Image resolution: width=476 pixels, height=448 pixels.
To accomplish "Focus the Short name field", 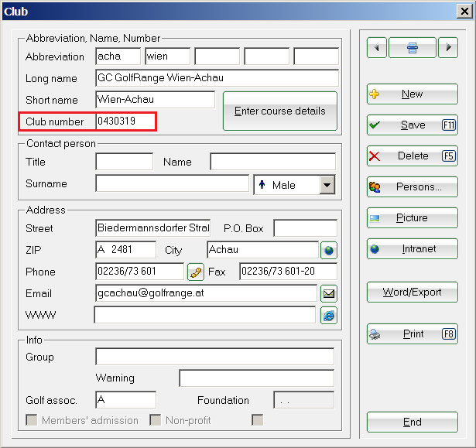I will pos(155,100).
